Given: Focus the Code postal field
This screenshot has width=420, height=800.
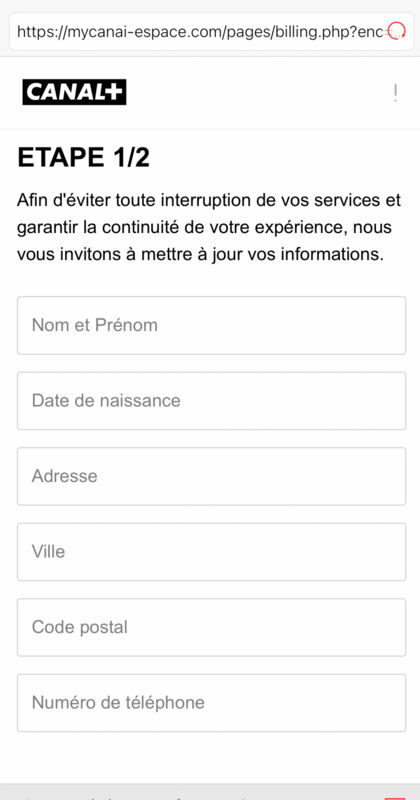Looking at the screenshot, I should (211, 628).
